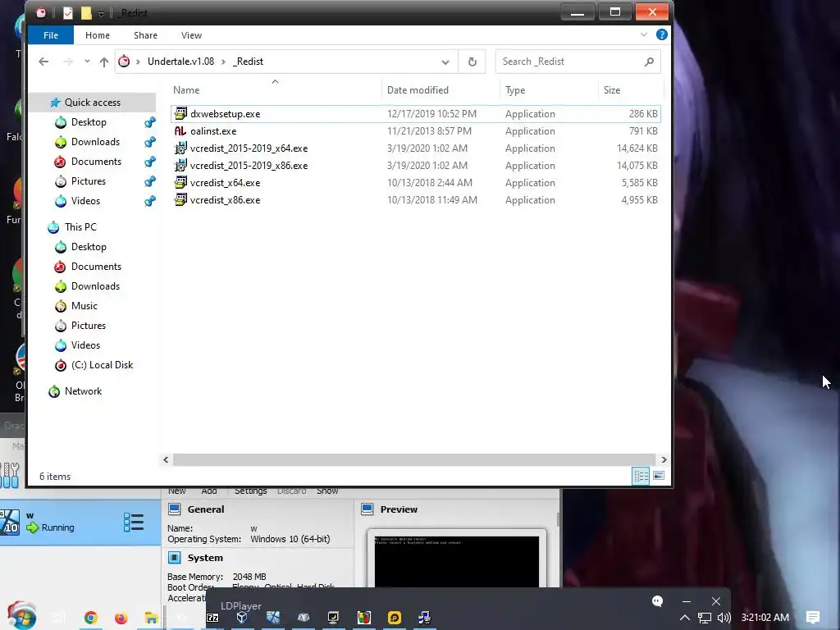
Task: Click the Undertale.v1.08 breadcrumb
Action: coord(180,62)
